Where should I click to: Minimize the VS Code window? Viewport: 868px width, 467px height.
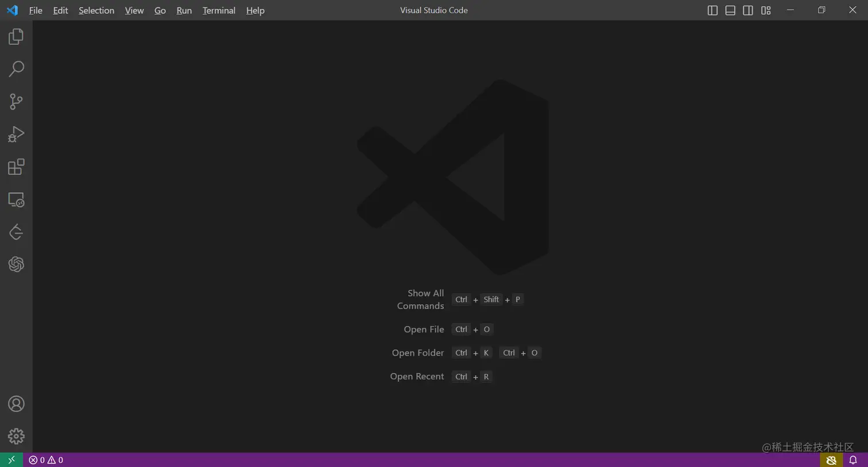(x=790, y=10)
